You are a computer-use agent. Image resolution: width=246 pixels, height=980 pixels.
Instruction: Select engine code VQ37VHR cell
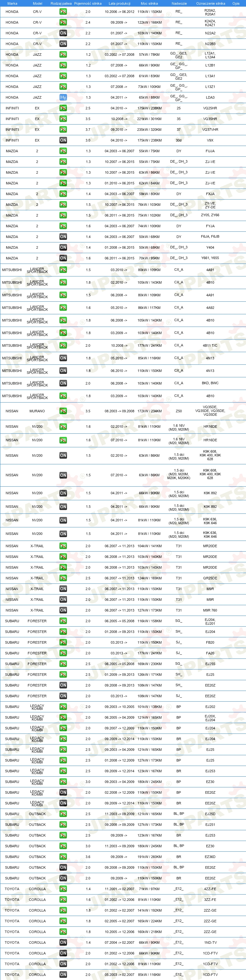click(x=210, y=130)
